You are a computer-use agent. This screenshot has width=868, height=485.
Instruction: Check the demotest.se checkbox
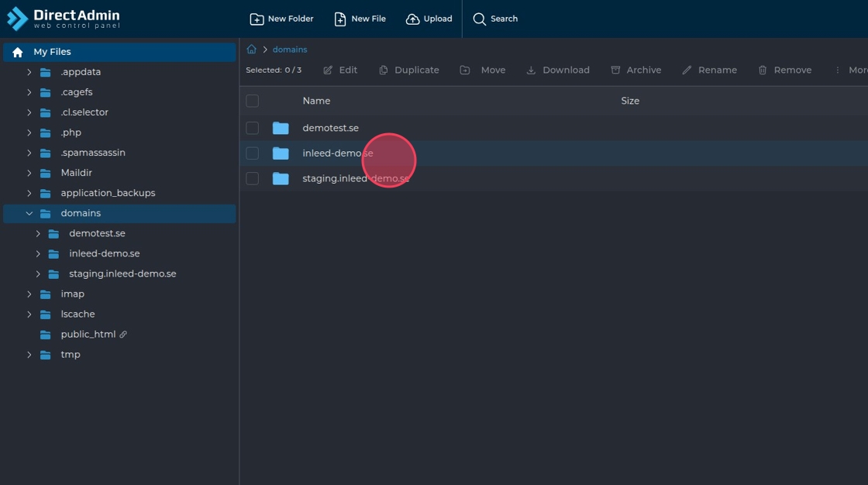(252, 128)
